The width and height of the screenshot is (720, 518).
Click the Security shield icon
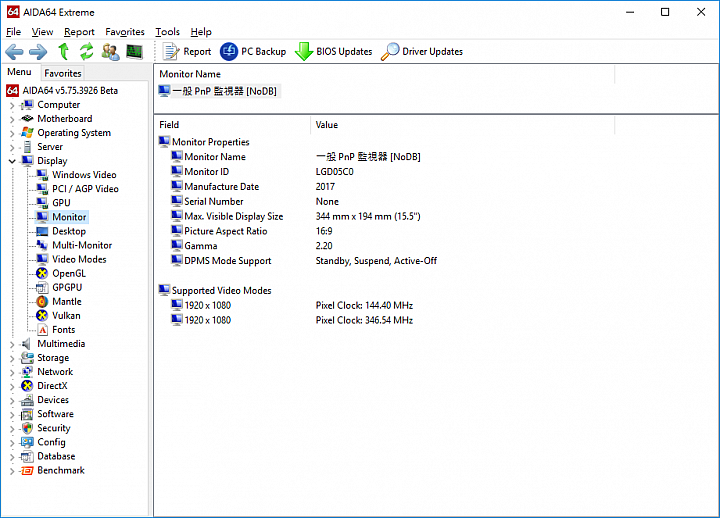coord(27,428)
